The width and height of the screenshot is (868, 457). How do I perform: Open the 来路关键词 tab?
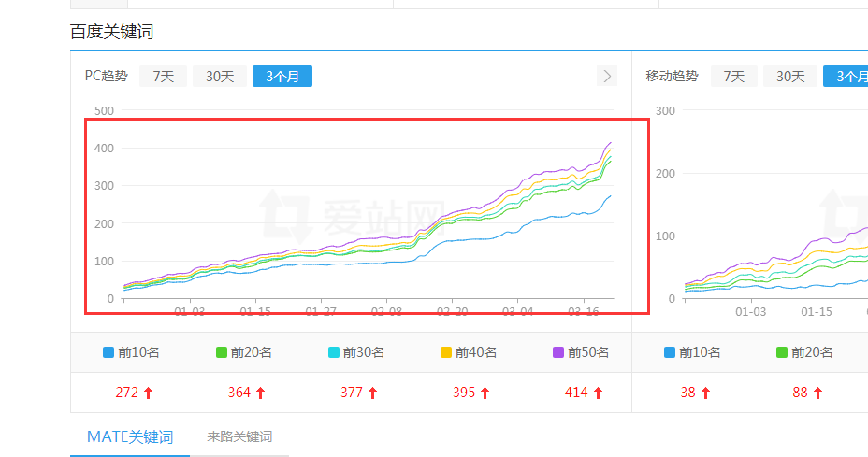[x=239, y=436]
